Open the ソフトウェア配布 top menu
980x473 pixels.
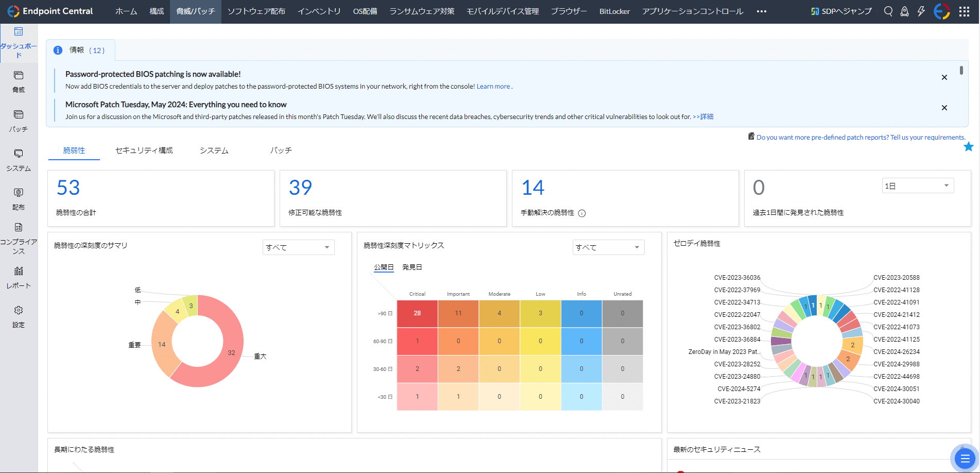[256, 11]
